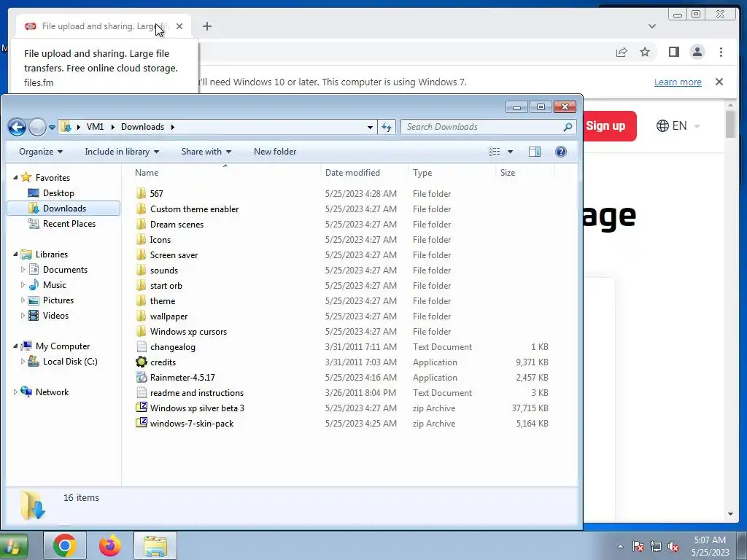
Task: Select the Dream scenes folder
Action: click(x=177, y=225)
